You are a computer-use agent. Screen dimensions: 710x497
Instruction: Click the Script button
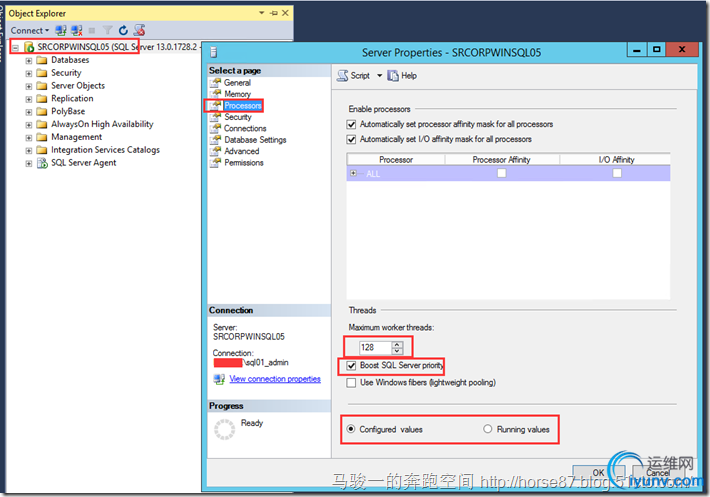point(354,76)
